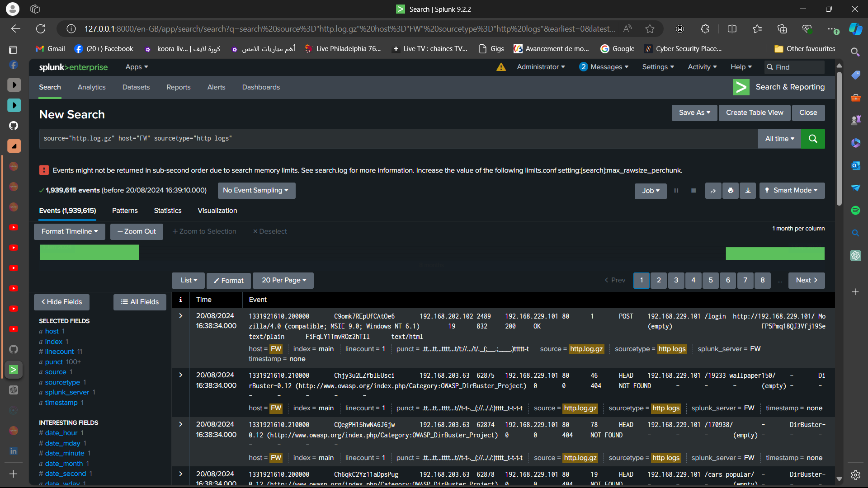Switch to the Visualization tab
The image size is (868, 488).
point(217,211)
